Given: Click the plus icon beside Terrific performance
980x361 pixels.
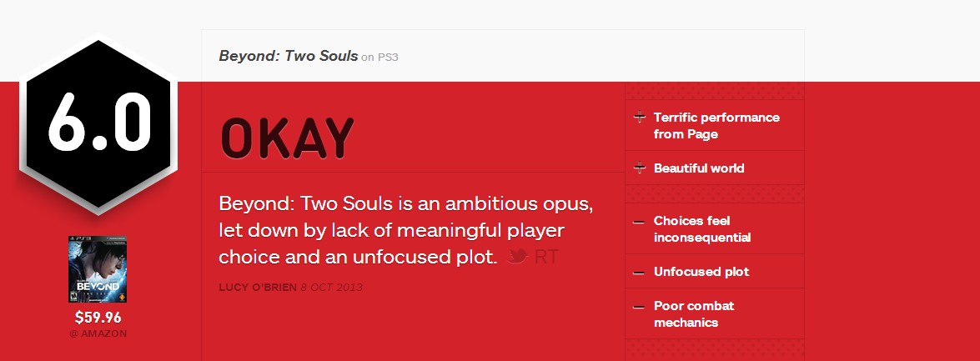Looking at the screenshot, I should (640, 117).
